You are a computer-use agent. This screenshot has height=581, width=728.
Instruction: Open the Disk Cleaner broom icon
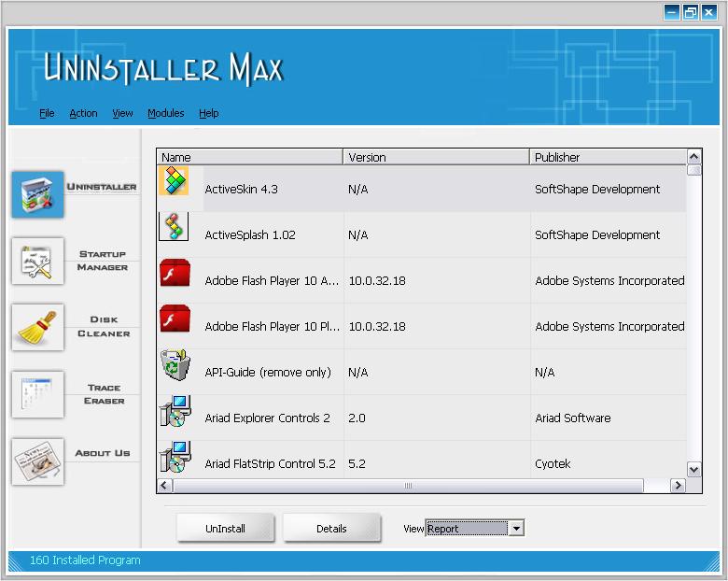pyautogui.click(x=37, y=327)
